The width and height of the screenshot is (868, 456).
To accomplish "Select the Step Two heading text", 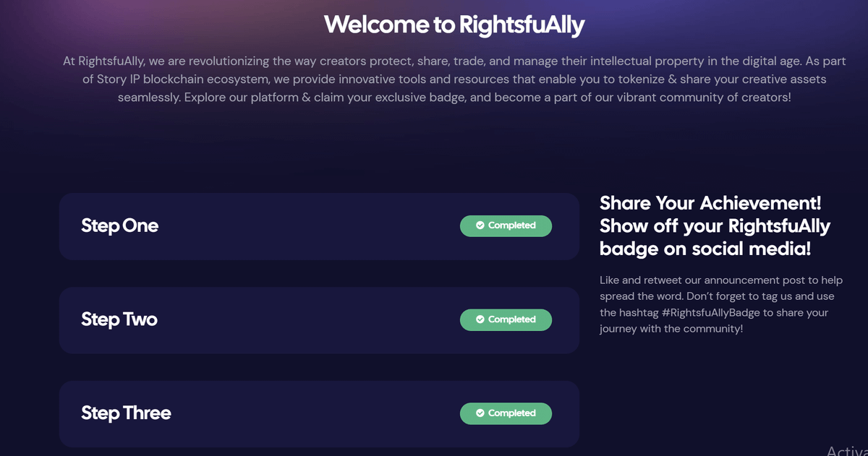I will tap(119, 319).
